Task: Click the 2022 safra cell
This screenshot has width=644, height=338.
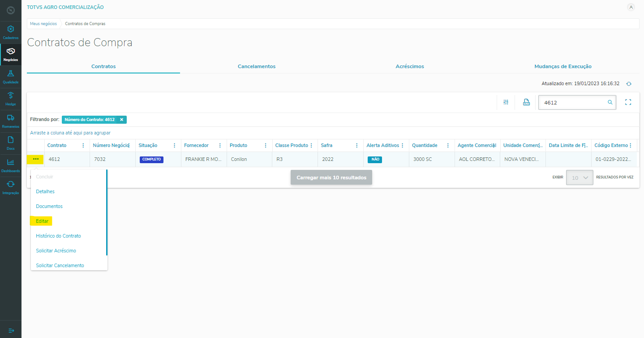Action: tap(340, 159)
